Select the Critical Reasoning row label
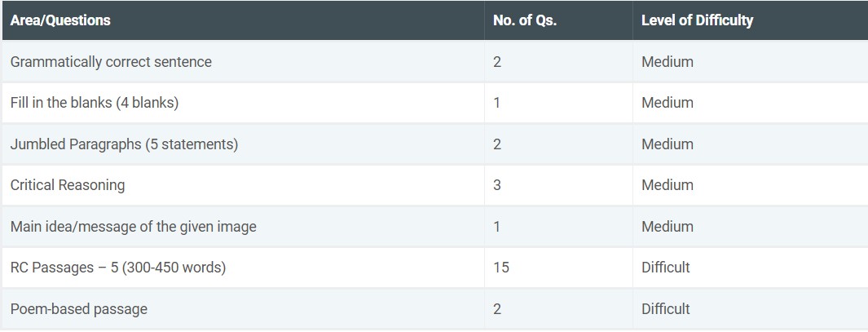Screen dimensions: 868x332 tap(68, 185)
